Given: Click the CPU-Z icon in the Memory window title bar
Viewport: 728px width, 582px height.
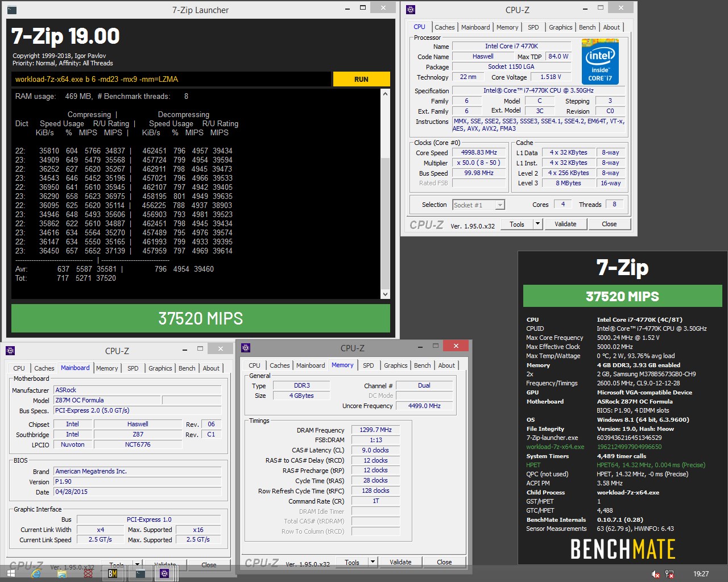Looking at the screenshot, I should click(x=246, y=348).
